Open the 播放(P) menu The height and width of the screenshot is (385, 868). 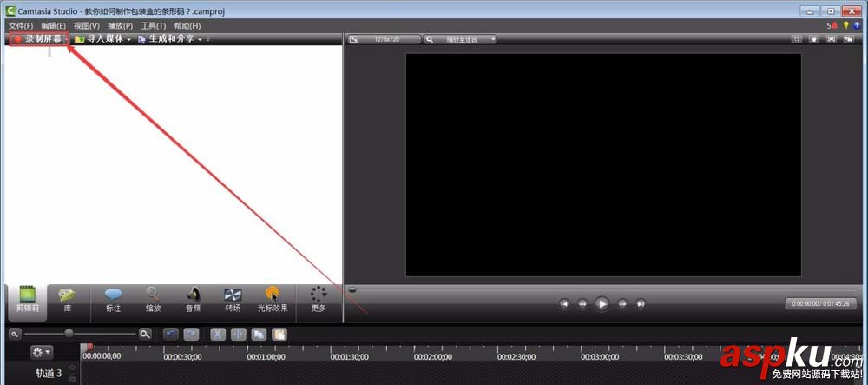coord(120,25)
